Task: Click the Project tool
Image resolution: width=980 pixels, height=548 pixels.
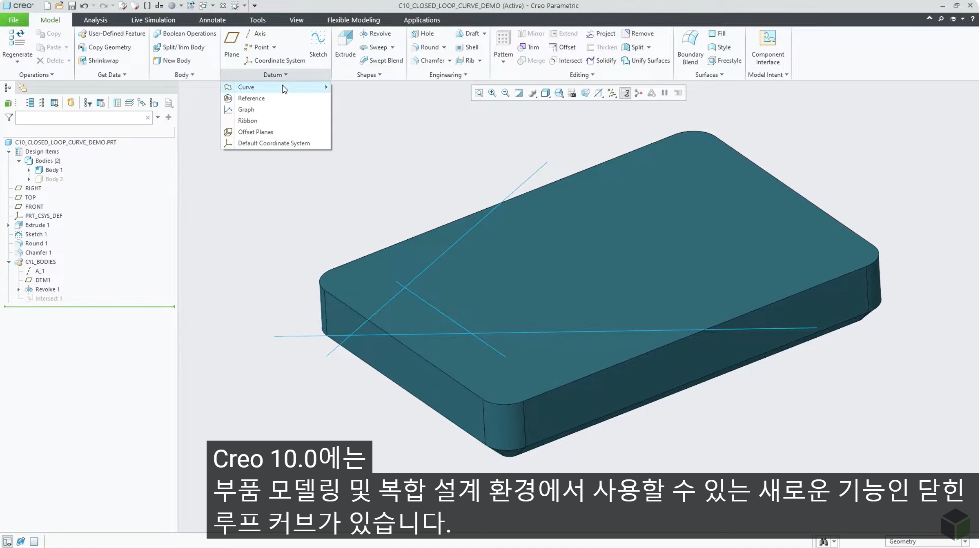Action: (601, 33)
